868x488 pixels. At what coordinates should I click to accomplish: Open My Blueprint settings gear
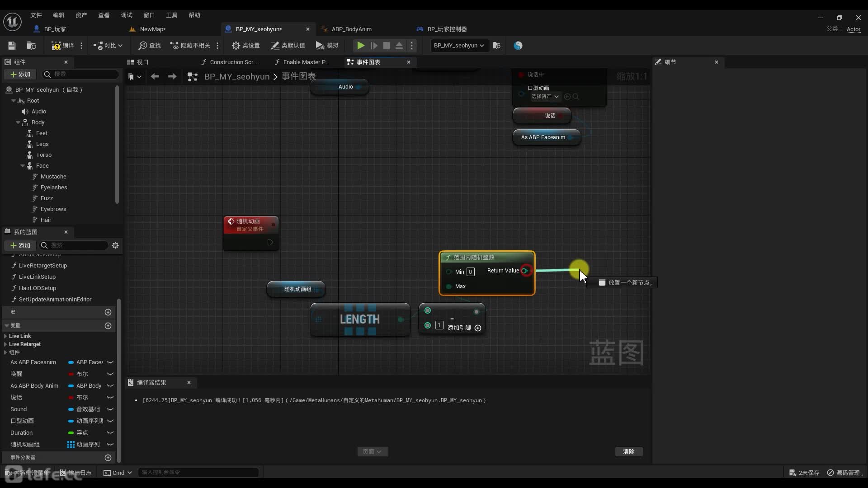[x=115, y=245]
